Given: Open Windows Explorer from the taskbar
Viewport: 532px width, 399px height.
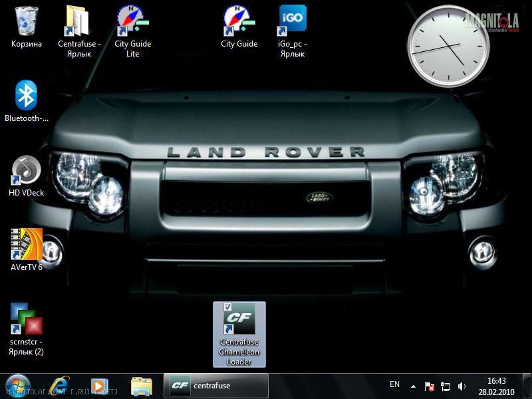Looking at the screenshot, I should [x=142, y=386].
